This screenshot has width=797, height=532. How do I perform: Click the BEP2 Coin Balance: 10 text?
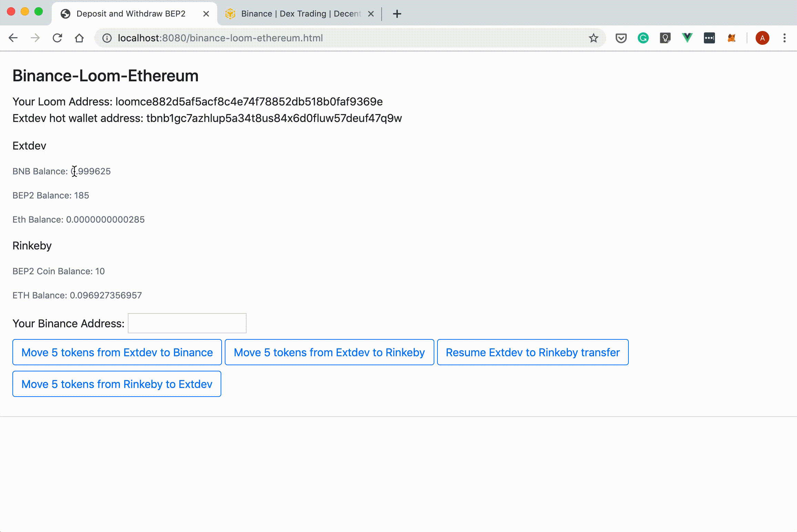[59, 271]
